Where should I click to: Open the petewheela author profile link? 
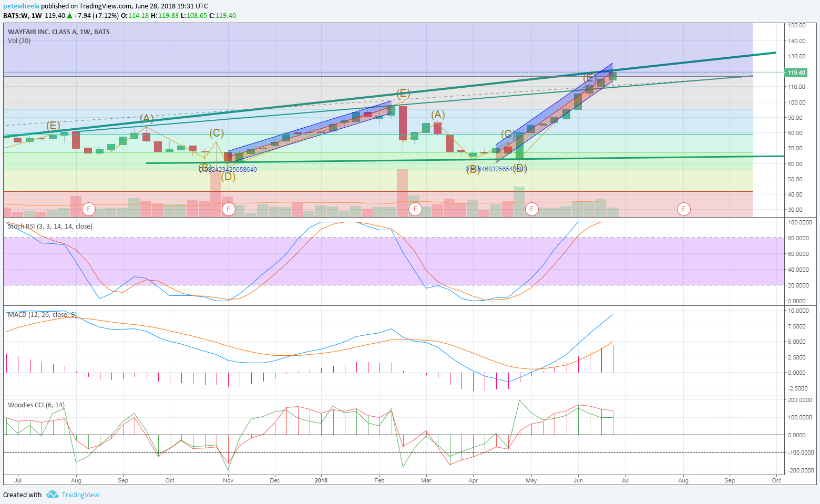[x=21, y=6]
